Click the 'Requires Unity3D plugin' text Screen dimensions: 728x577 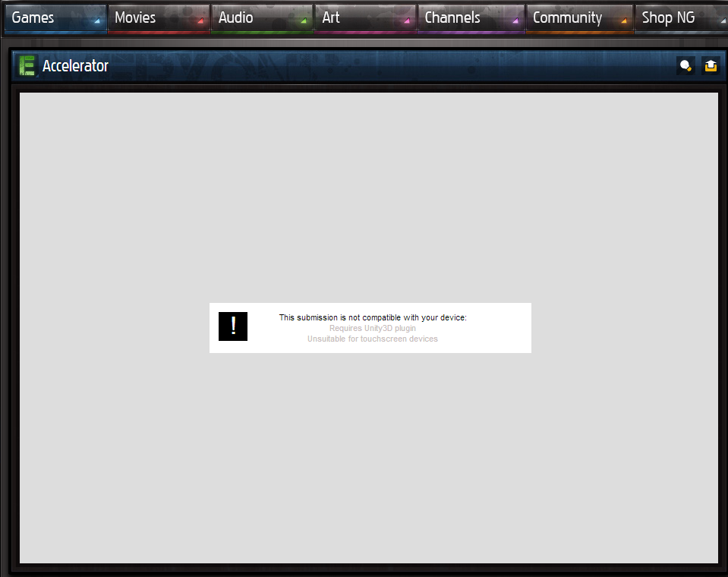(372, 329)
